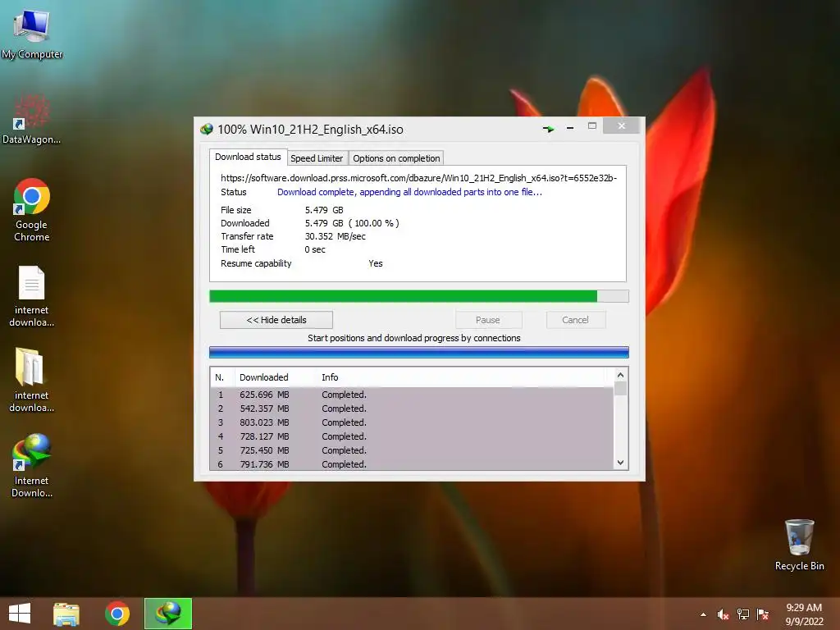Open DataWagon desktop shortcut
The height and width of the screenshot is (630, 840).
(31, 119)
